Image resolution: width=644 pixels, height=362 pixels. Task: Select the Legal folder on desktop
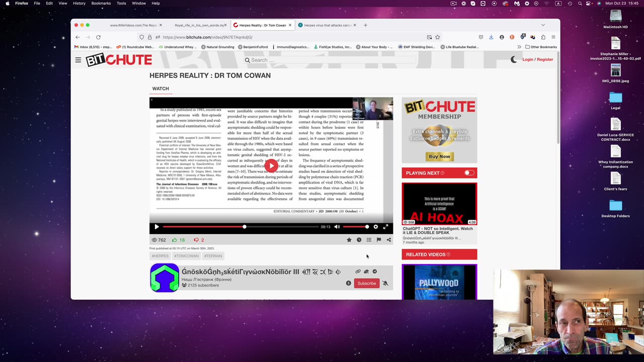615,101
